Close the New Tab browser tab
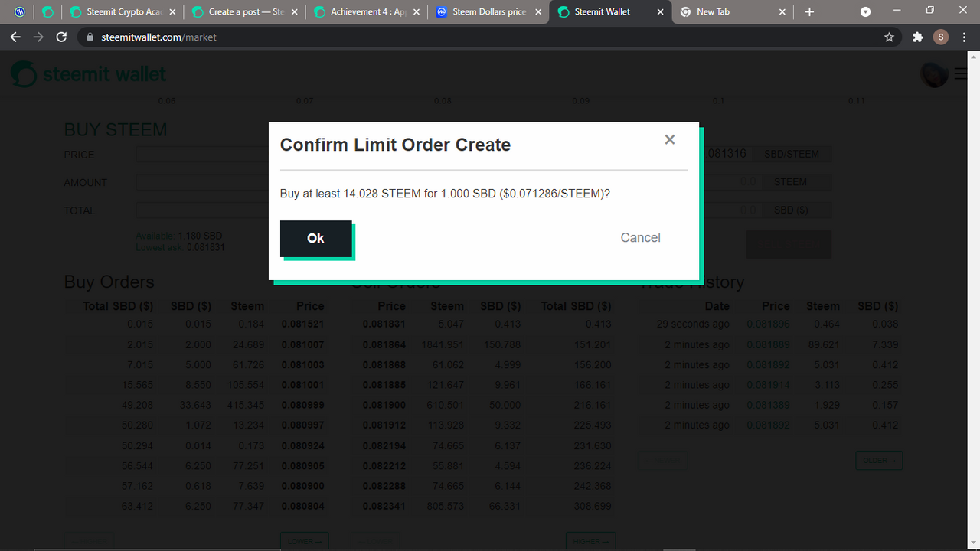 click(x=782, y=12)
